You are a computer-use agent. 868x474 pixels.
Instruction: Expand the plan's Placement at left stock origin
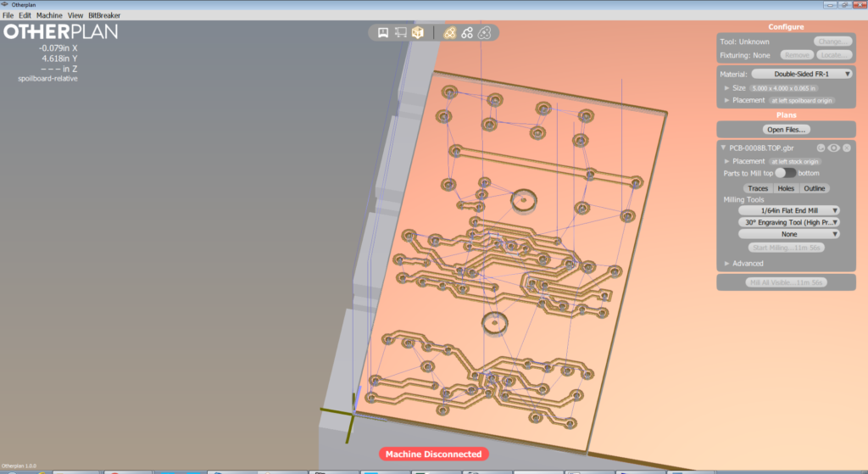(x=726, y=161)
